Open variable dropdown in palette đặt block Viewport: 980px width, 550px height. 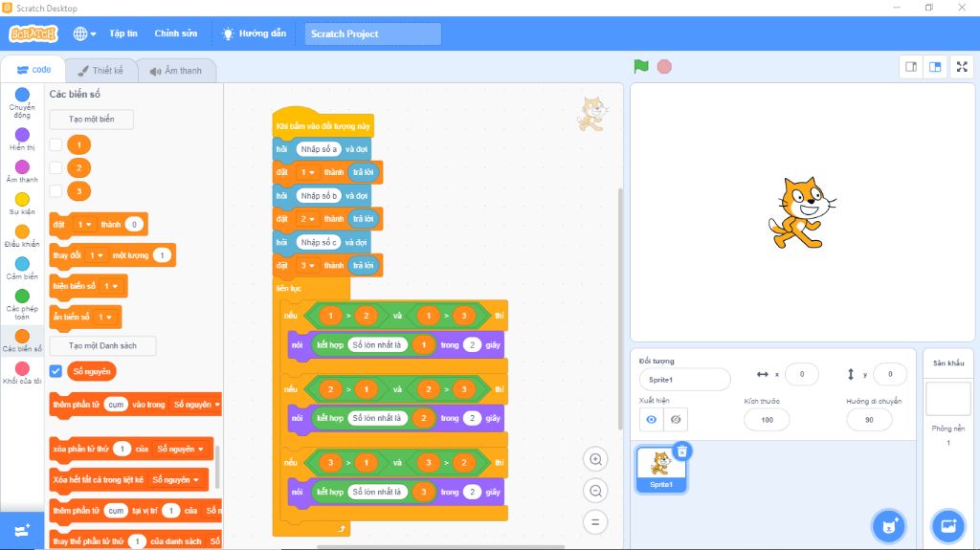pyautogui.click(x=84, y=225)
